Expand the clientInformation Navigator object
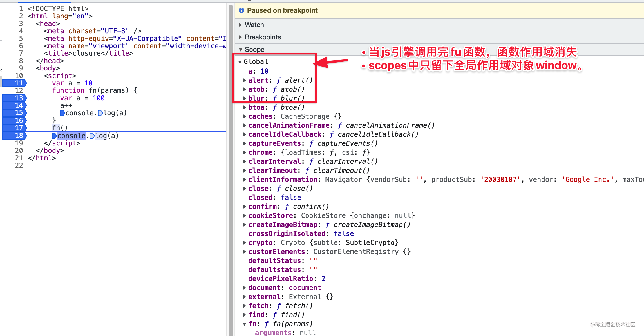The height and width of the screenshot is (336, 644). 245,180
